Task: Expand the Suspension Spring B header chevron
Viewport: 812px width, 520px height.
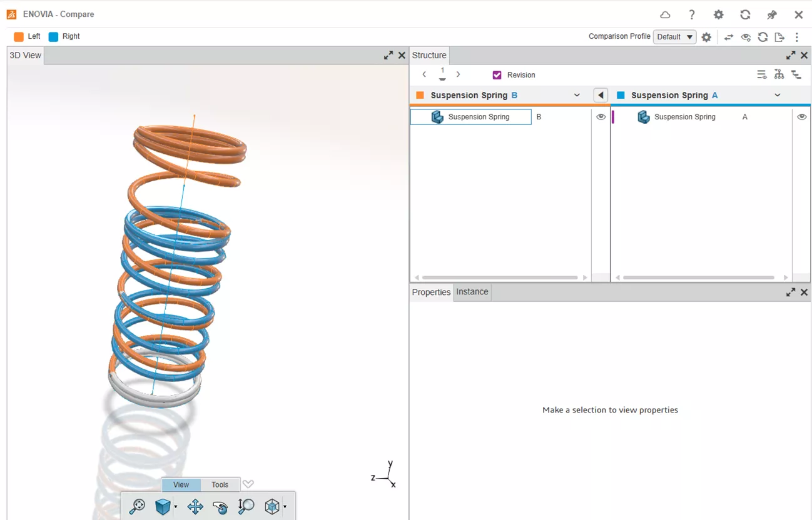Action: click(577, 95)
